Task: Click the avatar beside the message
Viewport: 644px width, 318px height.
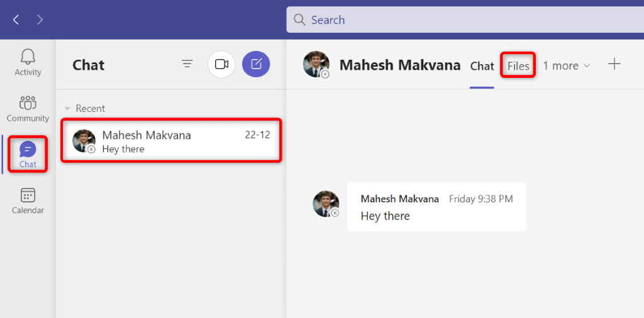Action: coord(326,204)
